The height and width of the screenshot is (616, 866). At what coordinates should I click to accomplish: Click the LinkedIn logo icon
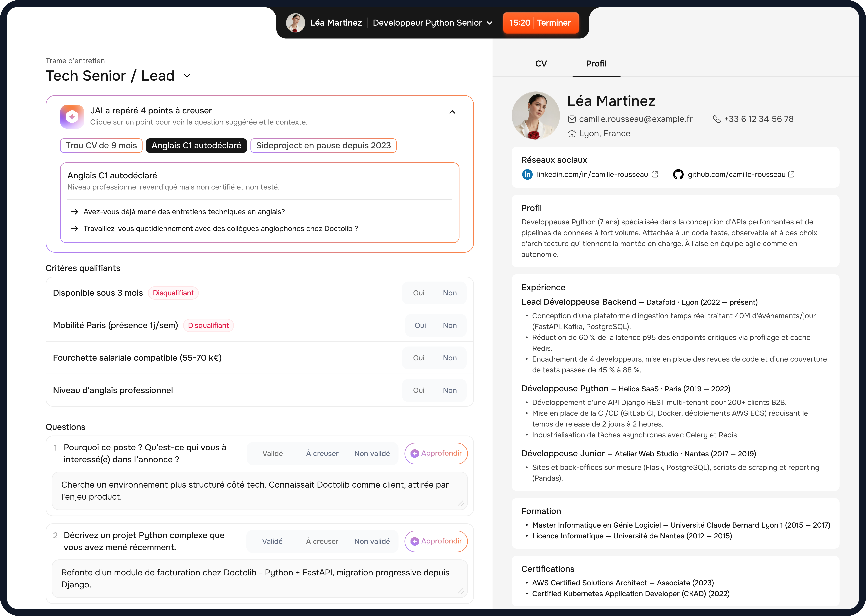click(x=527, y=174)
